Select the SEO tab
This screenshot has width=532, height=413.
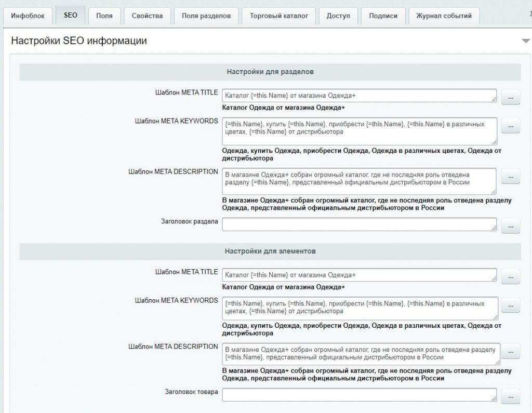coord(71,15)
